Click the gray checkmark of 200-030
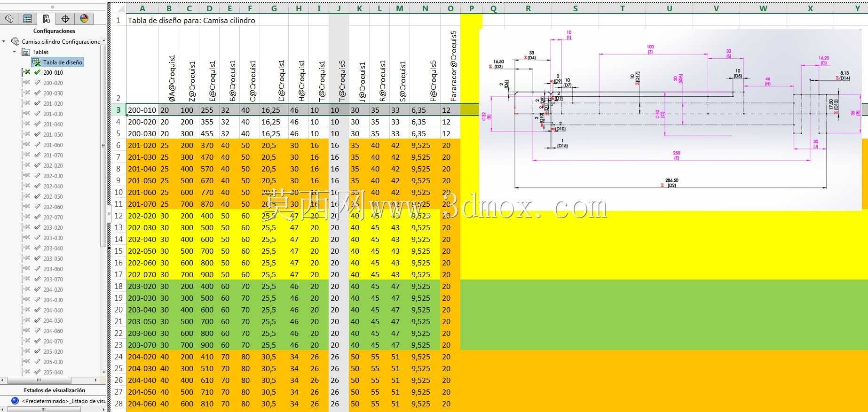The image size is (868, 412). click(x=38, y=93)
